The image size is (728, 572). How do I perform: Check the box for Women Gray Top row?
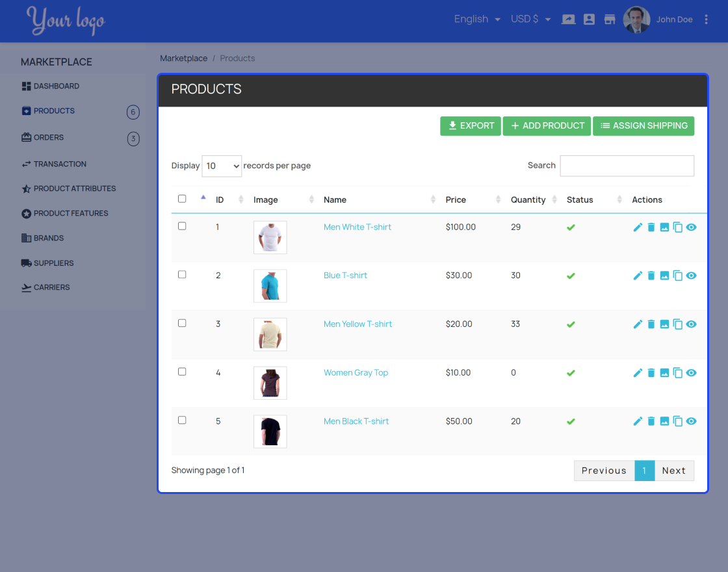pos(182,372)
